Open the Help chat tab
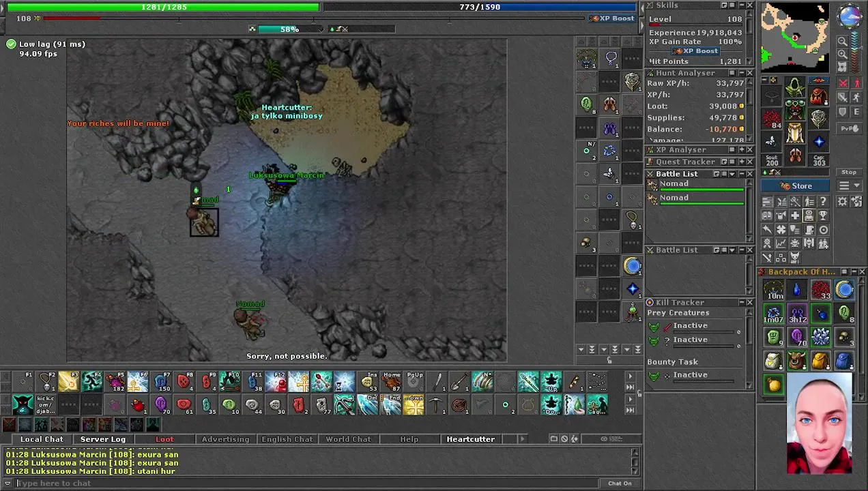The height and width of the screenshot is (491, 868). pos(409,439)
